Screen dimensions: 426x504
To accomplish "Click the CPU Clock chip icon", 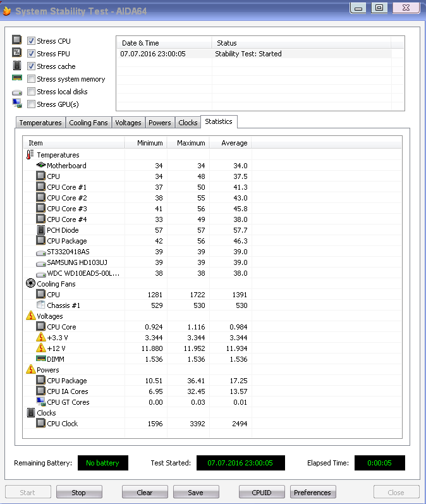I will (x=41, y=423).
